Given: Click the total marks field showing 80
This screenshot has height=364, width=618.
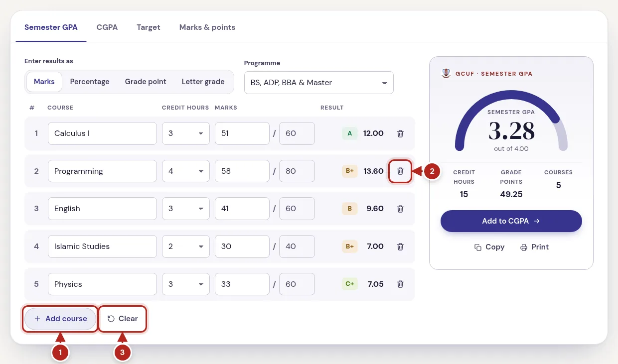Looking at the screenshot, I should tap(297, 171).
